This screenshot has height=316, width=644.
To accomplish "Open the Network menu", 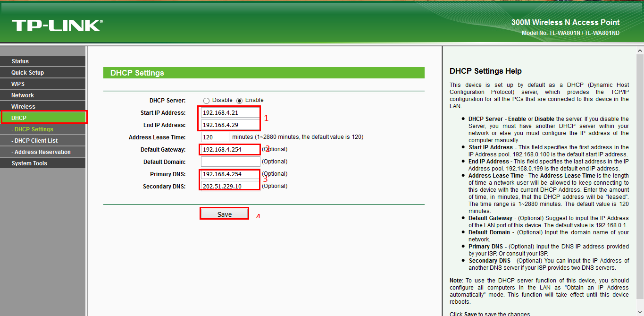I will [x=43, y=95].
